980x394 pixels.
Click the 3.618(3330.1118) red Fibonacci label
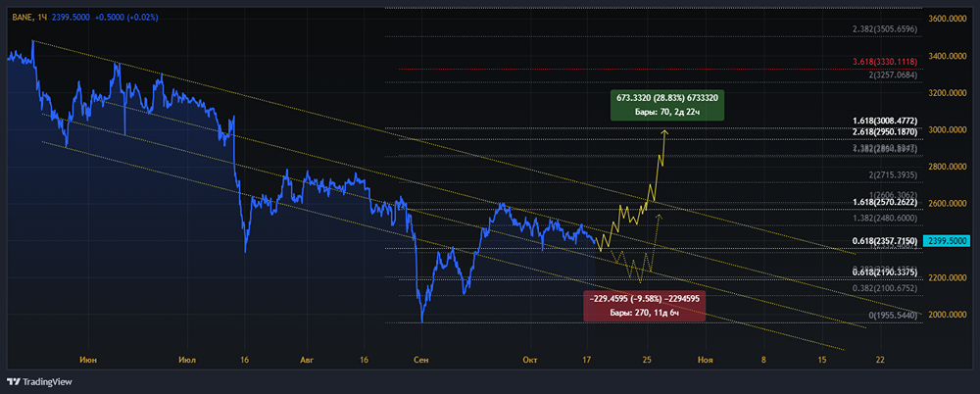(x=885, y=62)
